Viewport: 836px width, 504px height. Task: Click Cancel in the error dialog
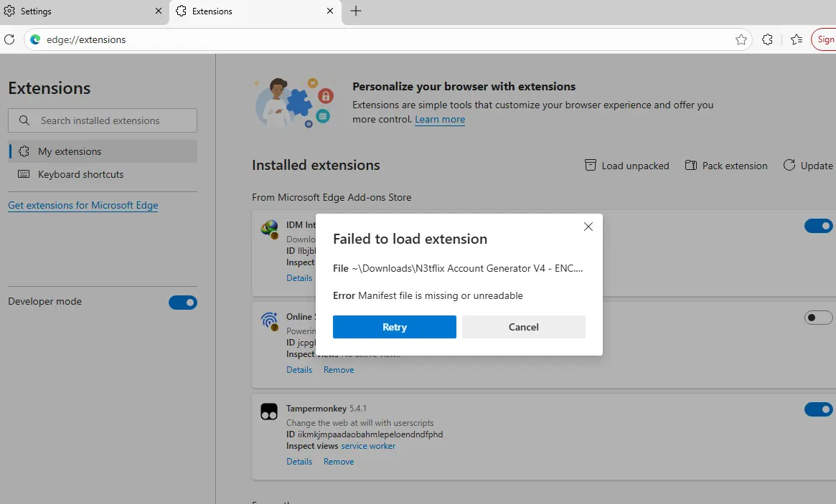[x=524, y=327]
